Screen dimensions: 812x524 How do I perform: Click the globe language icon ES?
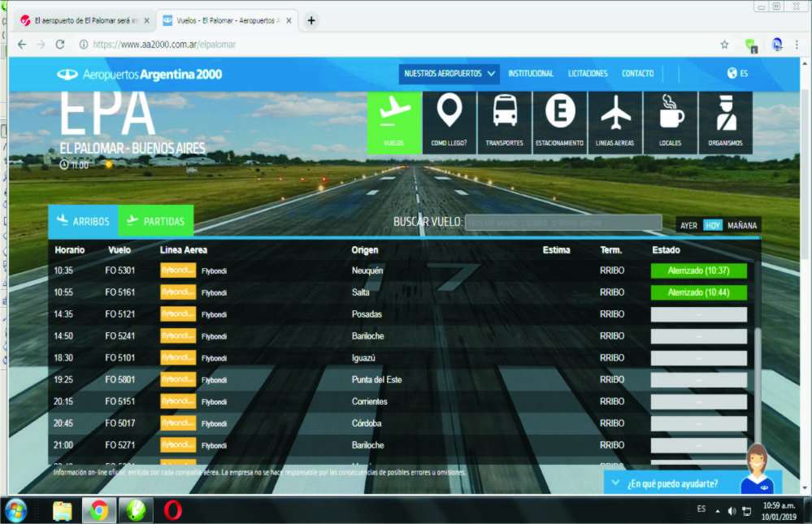pos(737,73)
